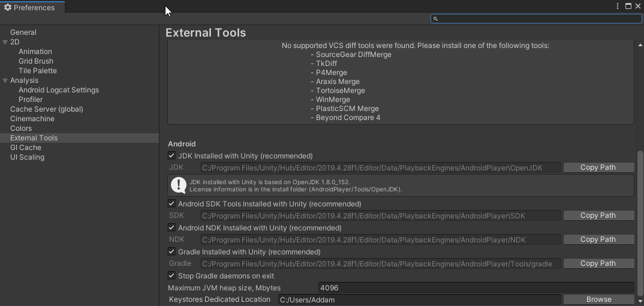Open the three-dot window options menu
This screenshot has height=306, width=644.
click(x=618, y=6)
